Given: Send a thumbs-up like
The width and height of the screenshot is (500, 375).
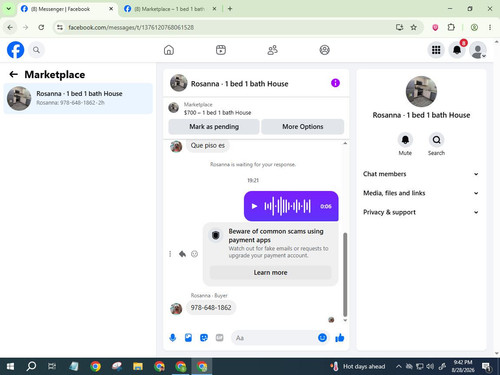Looking at the screenshot, I should 340,338.
